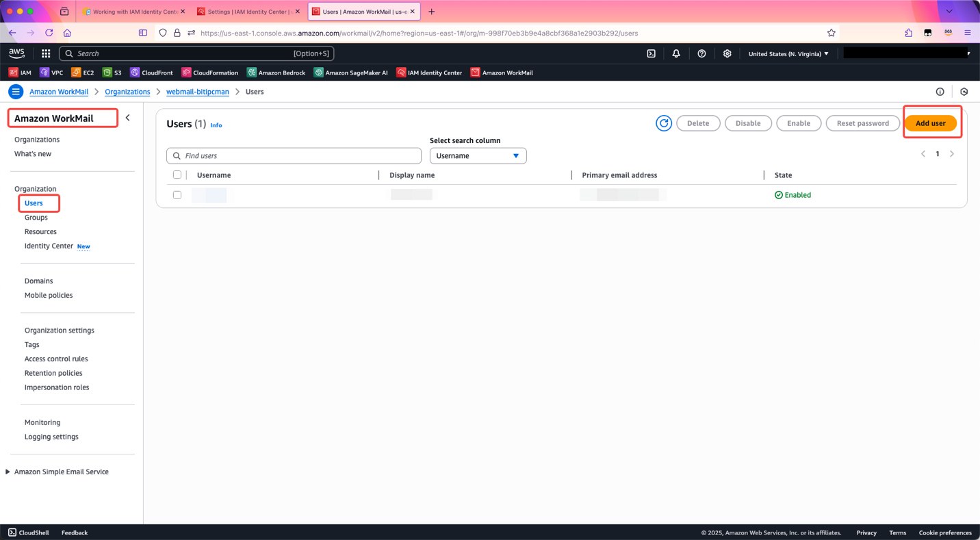This screenshot has height=540, width=980.
Task: Open Retention policies in the sidebar
Action: pos(53,374)
